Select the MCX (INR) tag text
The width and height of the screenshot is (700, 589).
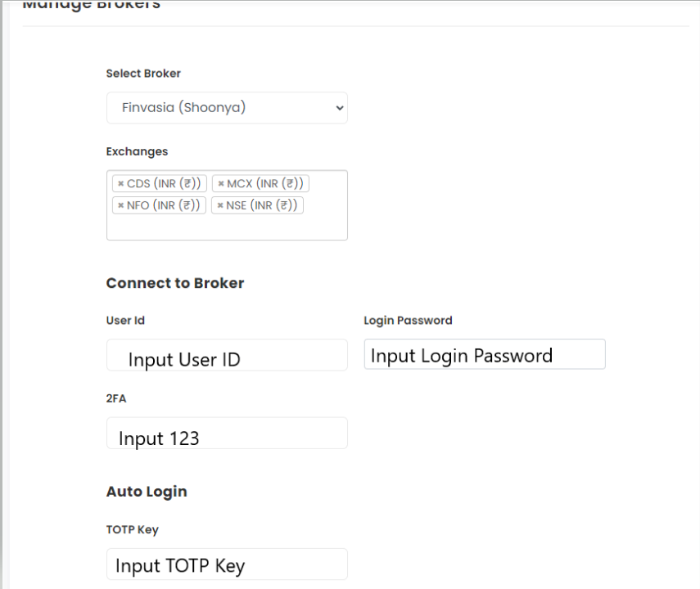point(265,183)
